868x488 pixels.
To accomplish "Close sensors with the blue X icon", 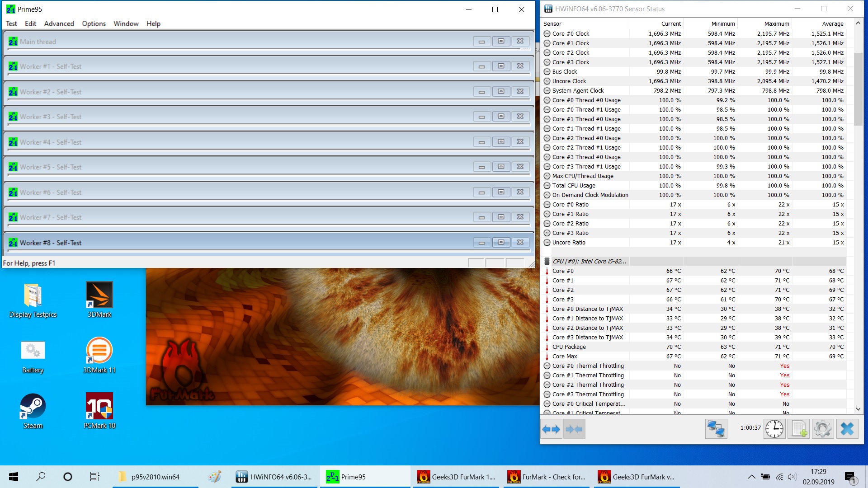I will (847, 429).
